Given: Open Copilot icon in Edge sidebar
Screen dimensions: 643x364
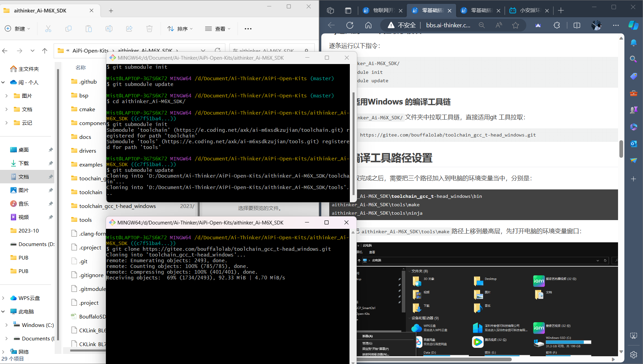Looking at the screenshot, I should click(634, 25).
